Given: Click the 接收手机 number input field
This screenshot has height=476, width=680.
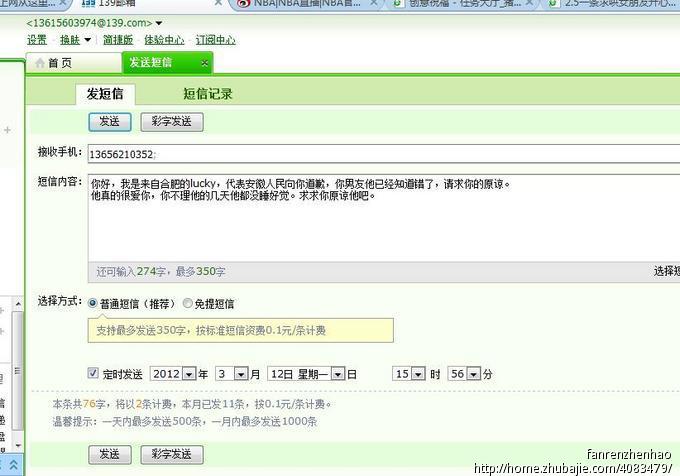Looking at the screenshot, I should coord(384,154).
